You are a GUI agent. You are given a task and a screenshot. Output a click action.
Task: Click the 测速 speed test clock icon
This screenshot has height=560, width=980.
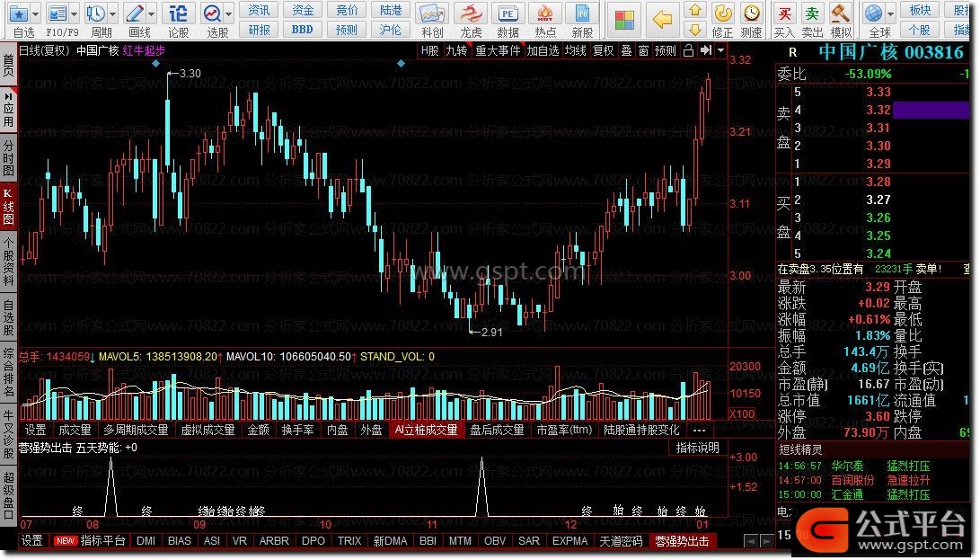(752, 13)
